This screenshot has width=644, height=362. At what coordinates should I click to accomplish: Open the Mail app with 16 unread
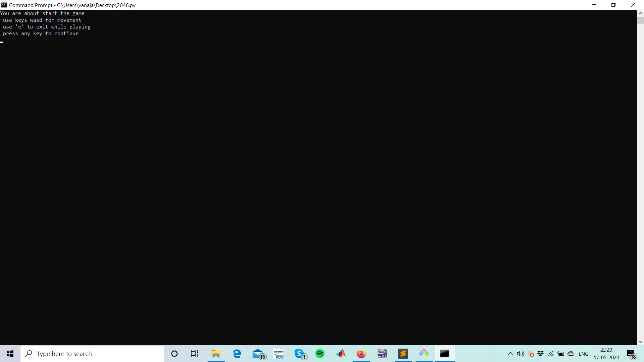coord(258,354)
